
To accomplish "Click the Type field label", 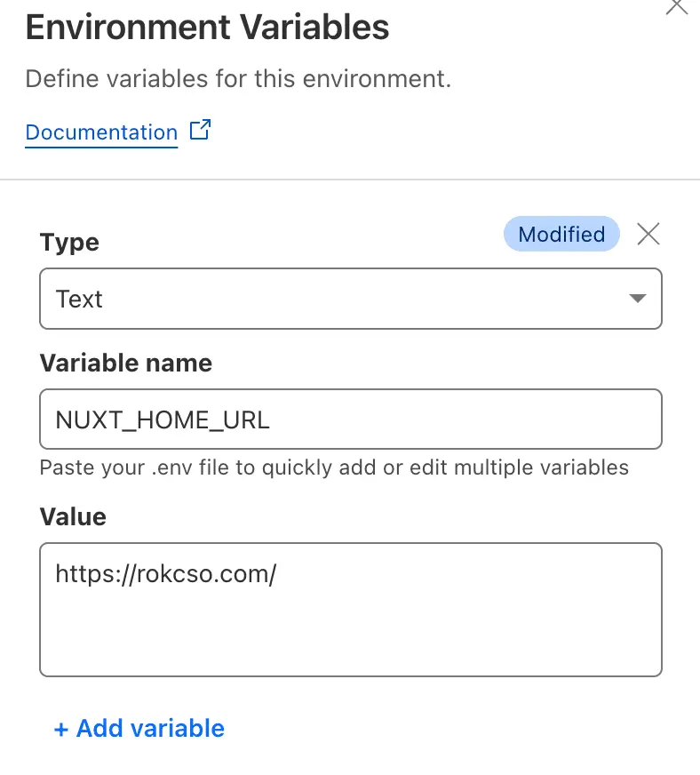I will pyautogui.click(x=69, y=243).
